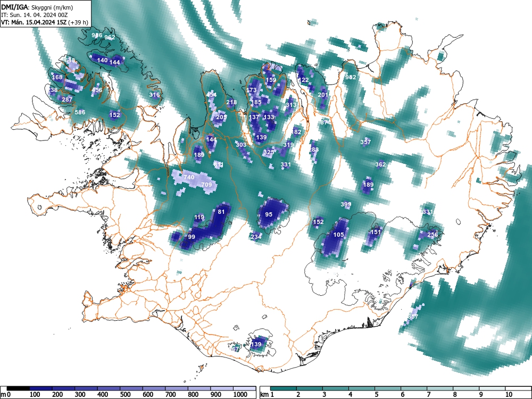Click the map label 218
The image size is (532, 399).
point(231,102)
